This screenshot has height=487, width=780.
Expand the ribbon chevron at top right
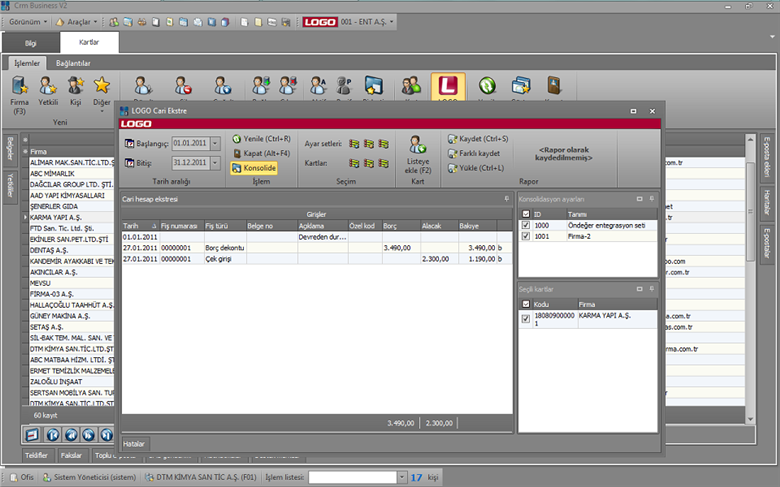pyautogui.click(x=772, y=37)
